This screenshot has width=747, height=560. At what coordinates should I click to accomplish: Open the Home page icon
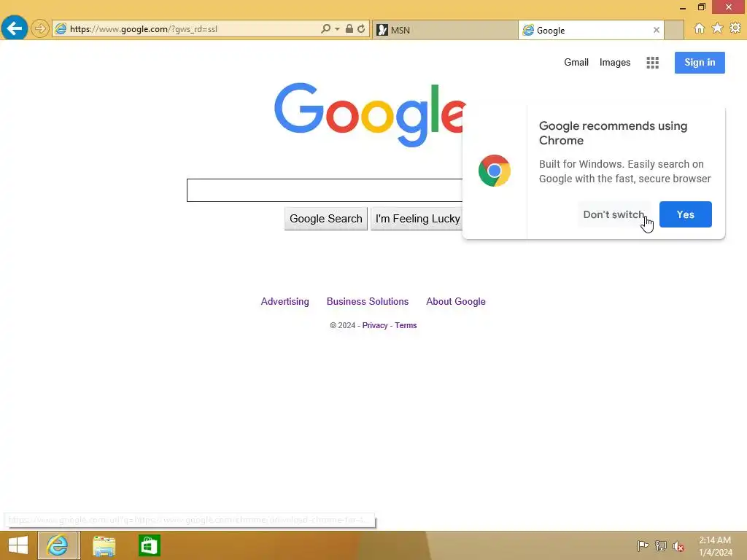pos(700,28)
